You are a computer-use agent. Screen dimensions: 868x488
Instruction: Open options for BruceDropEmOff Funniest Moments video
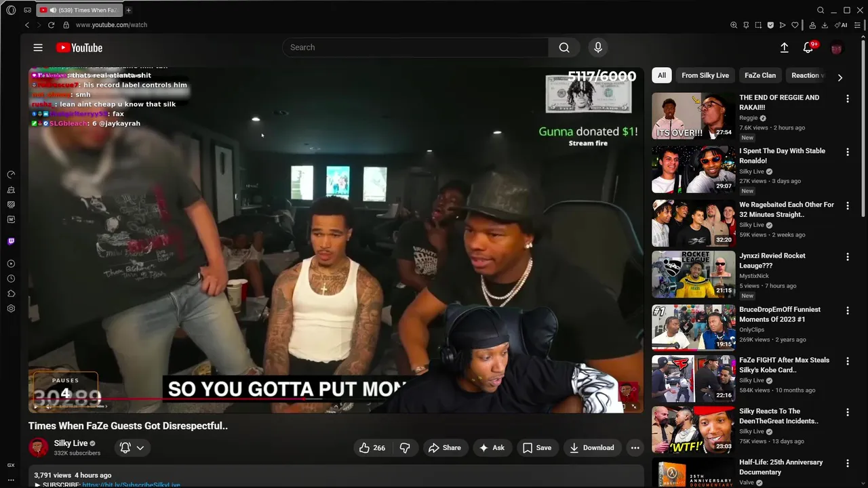coord(847,310)
